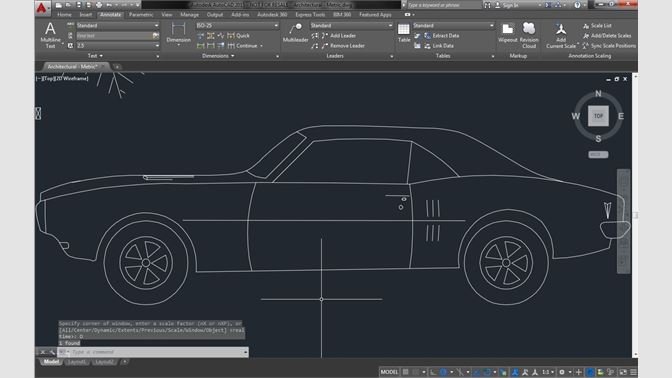Screen dimensions: 672x378
Task: Switch to the Insert ribbon tab
Action: click(86, 15)
